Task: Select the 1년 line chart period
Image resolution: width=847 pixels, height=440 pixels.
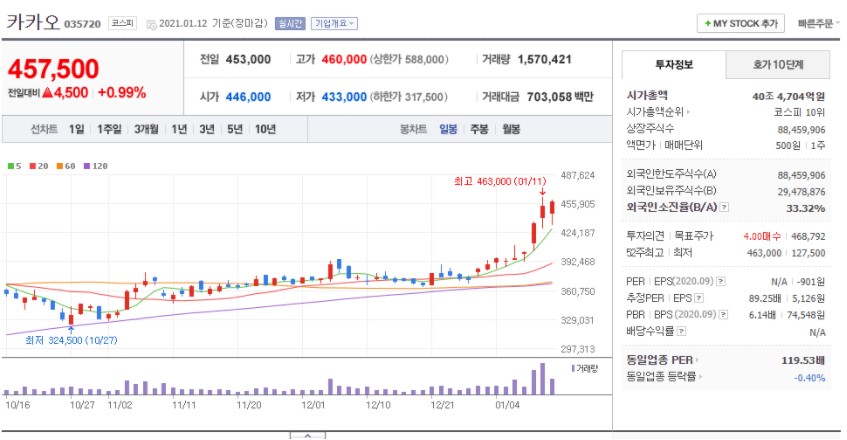Action: pyautogui.click(x=179, y=130)
